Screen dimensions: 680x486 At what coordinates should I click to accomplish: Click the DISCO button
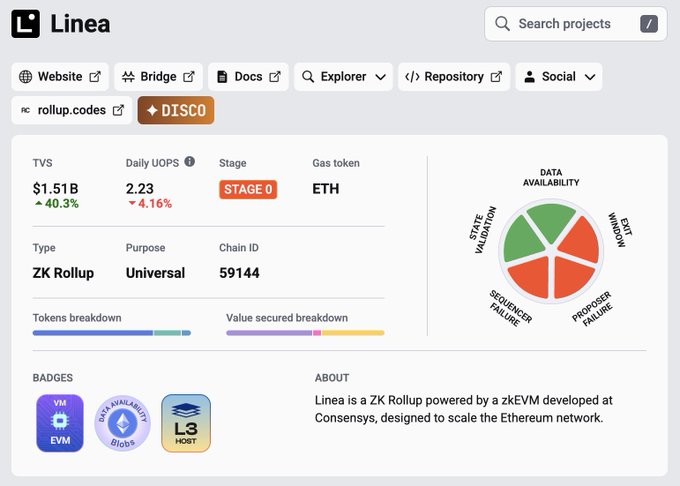point(176,110)
